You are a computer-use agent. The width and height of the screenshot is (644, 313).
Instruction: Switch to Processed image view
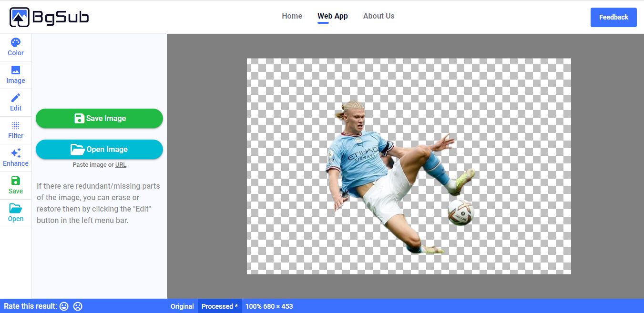tap(219, 306)
